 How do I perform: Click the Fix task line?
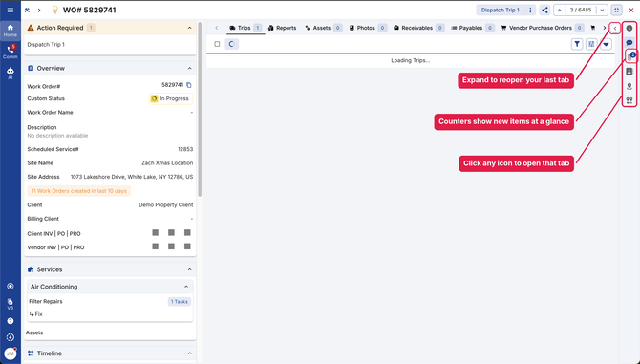(x=36, y=314)
